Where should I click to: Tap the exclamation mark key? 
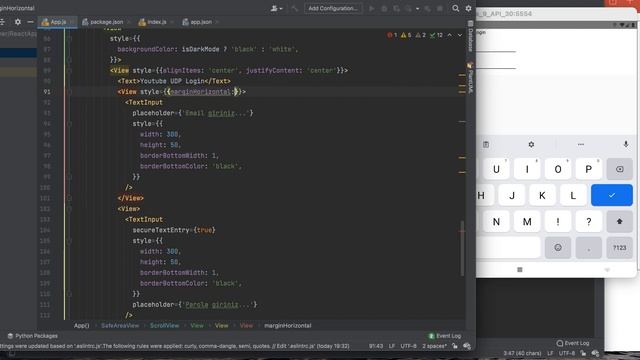[x=558, y=222]
